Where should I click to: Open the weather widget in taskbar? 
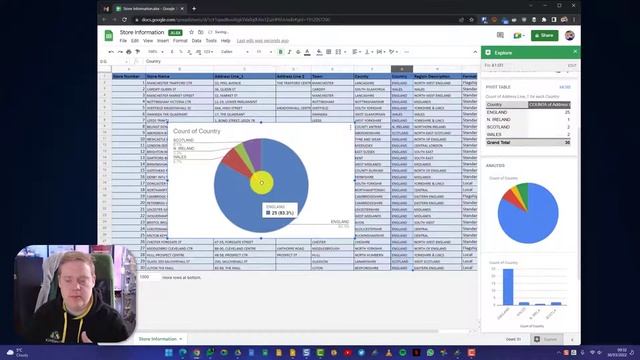(x=16, y=353)
